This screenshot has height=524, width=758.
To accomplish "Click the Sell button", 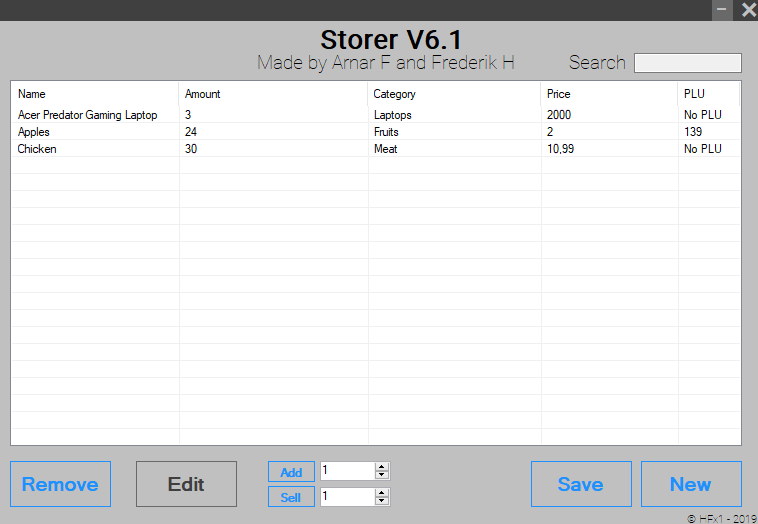I will coord(291,497).
